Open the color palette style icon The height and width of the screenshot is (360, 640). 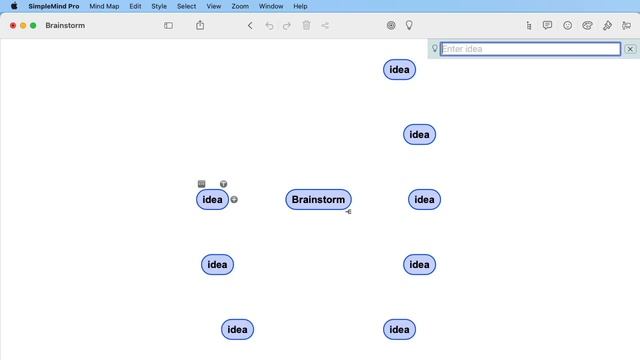(587, 25)
